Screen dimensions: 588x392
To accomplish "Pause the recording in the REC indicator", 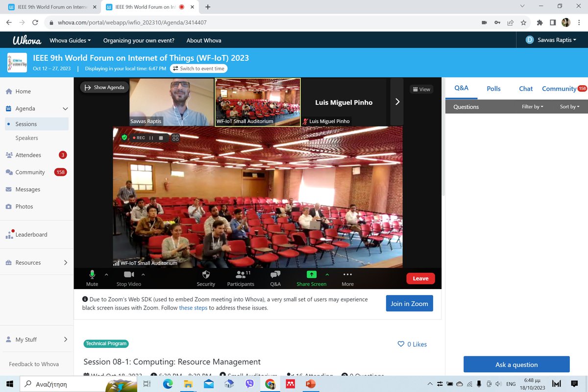I will coord(151,138).
